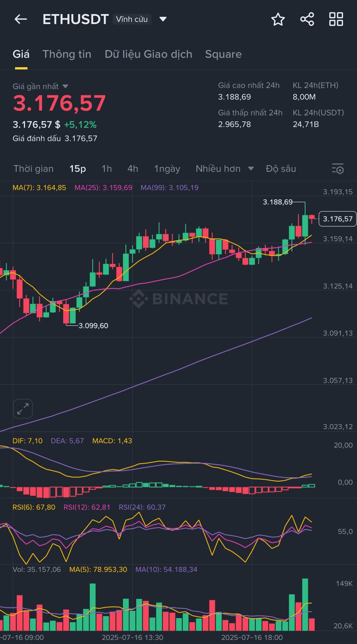Screen dimensions: 357x644
Task: Tap the 2025-07-16 18:00 time label
Action: (x=252, y=637)
